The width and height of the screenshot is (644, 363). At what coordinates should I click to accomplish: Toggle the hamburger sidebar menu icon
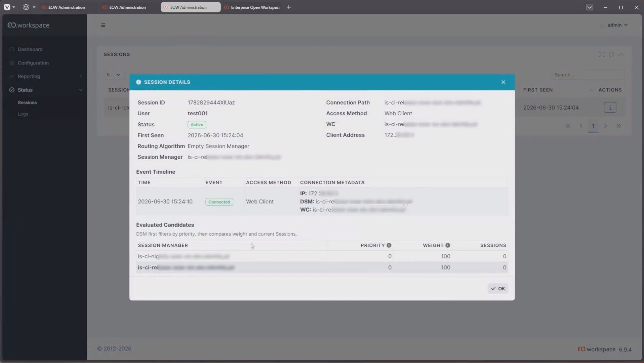[x=103, y=25]
